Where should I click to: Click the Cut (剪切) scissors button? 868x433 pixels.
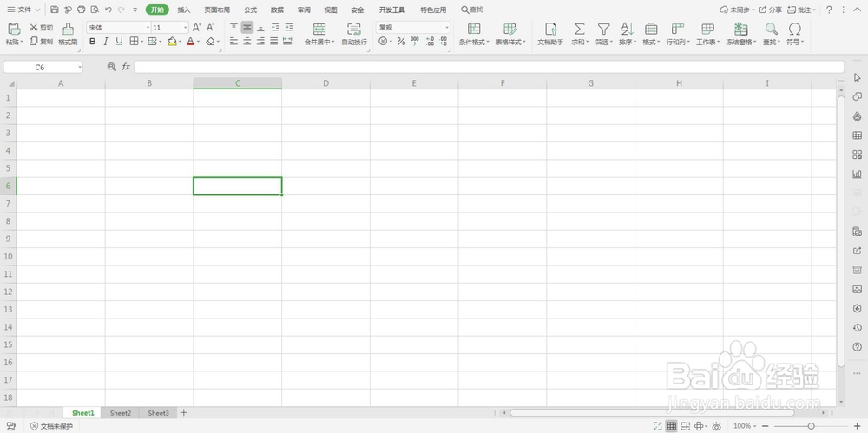41,28
